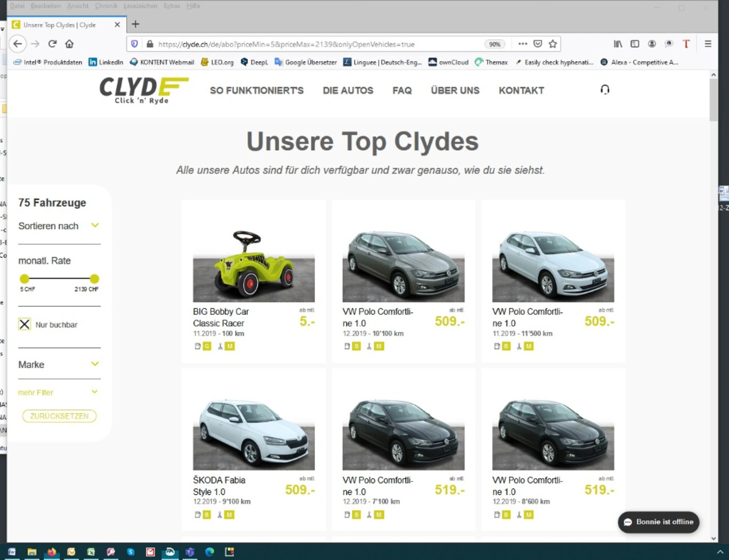Open the DIE AUTOS nav item
The width and height of the screenshot is (729, 560).
348,90
